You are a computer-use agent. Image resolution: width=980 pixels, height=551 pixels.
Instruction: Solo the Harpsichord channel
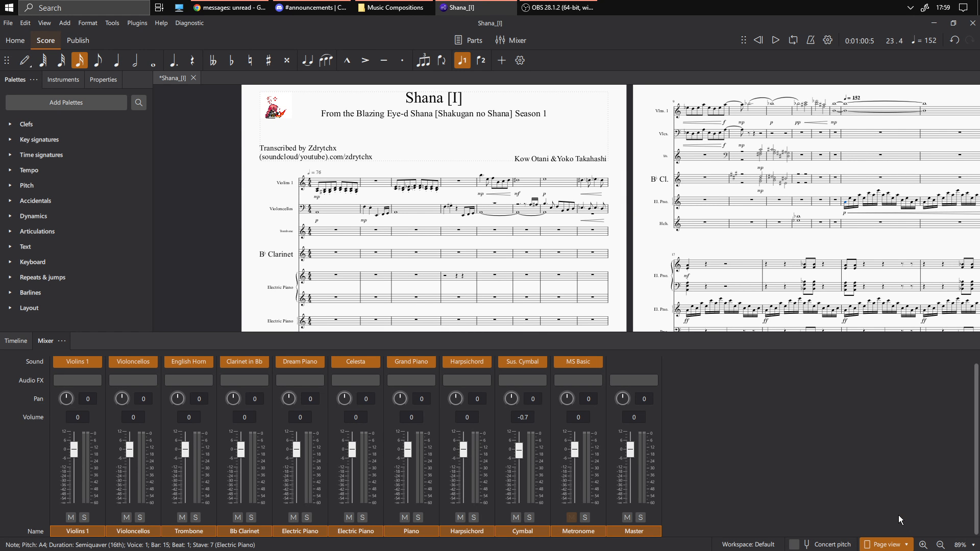pos(474,517)
